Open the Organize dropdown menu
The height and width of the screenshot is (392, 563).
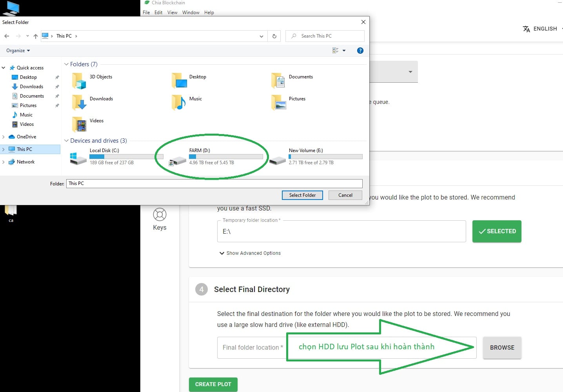click(x=18, y=51)
